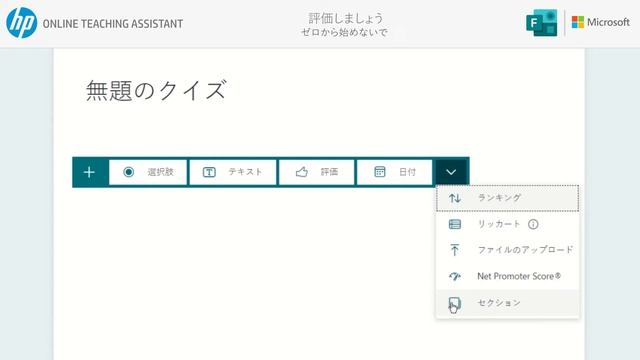This screenshot has width=640, height=360.
Task: Click the Microsoft logo
Action: pos(600,22)
